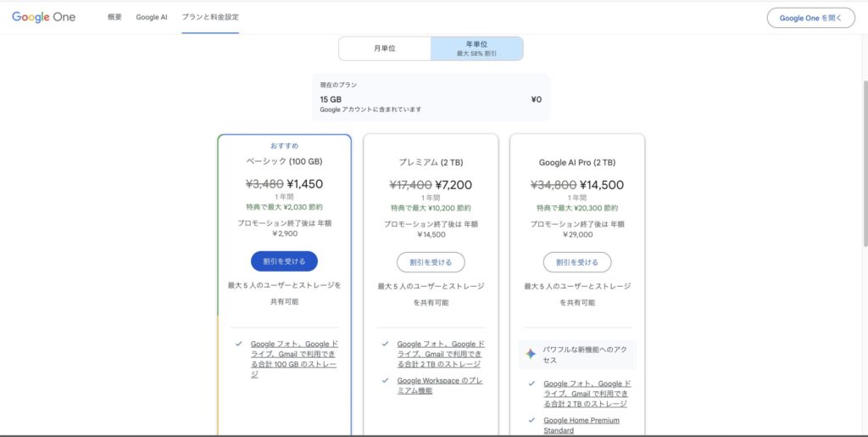Click the Gemini sparkle icon in AI Pro card
The image size is (868, 437).
[x=531, y=354]
